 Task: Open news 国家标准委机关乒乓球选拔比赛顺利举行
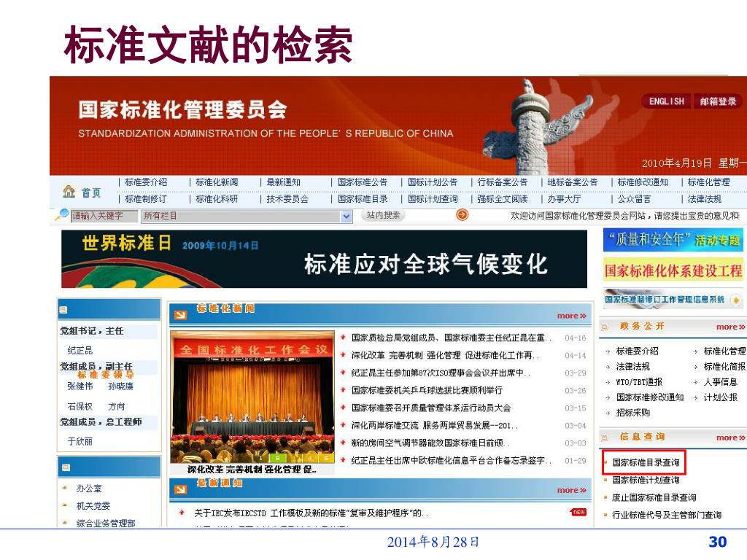[x=427, y=390]
